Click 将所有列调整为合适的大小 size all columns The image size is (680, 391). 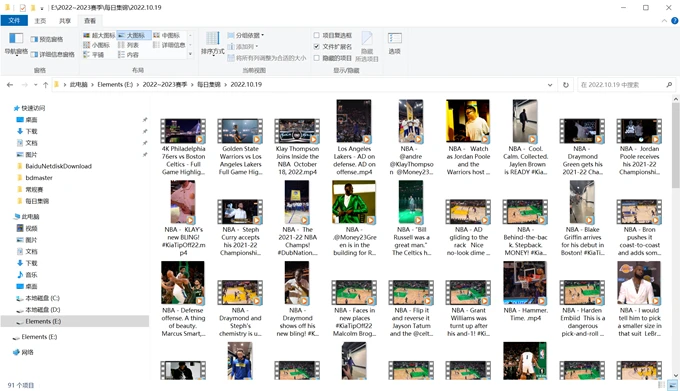point(267,58)
